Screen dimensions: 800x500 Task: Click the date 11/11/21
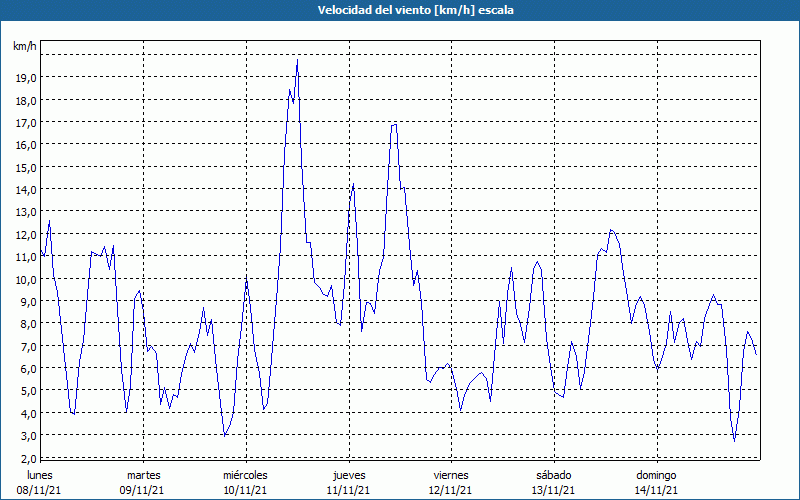[348, 490]
